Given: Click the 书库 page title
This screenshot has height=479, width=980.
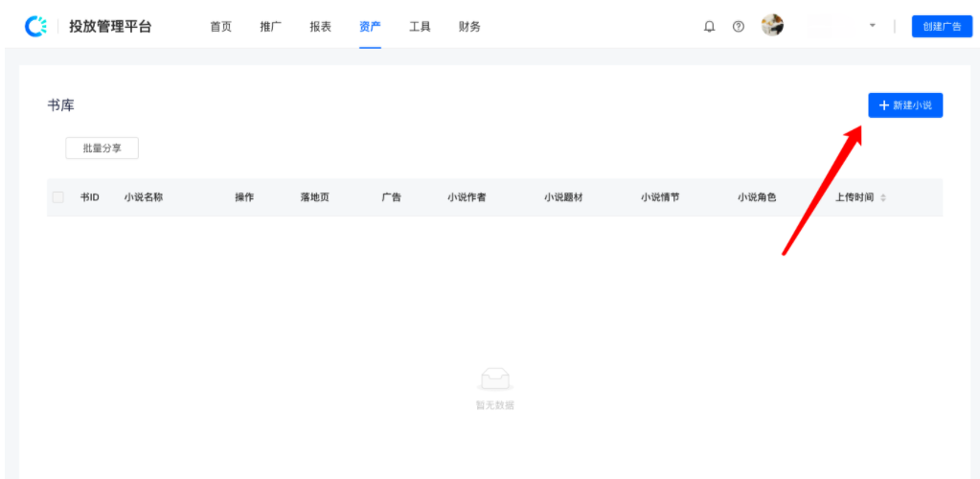Looking at the screenshot, I should (60, 105).
